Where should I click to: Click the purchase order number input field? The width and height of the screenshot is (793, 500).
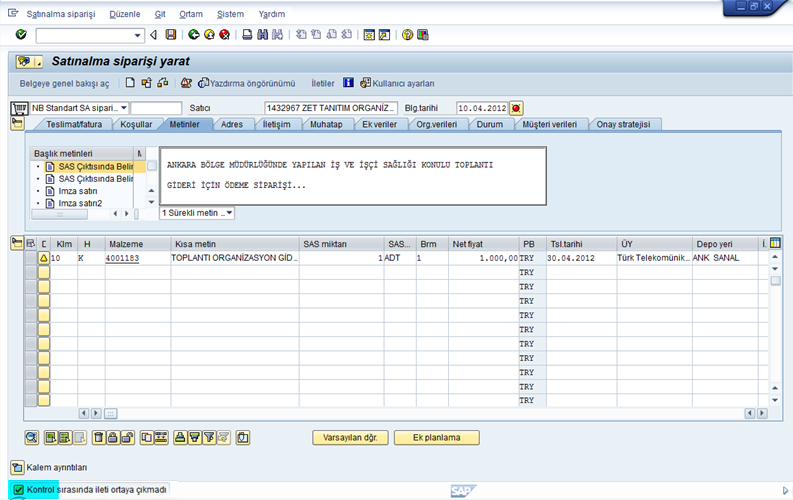point(156,108)
